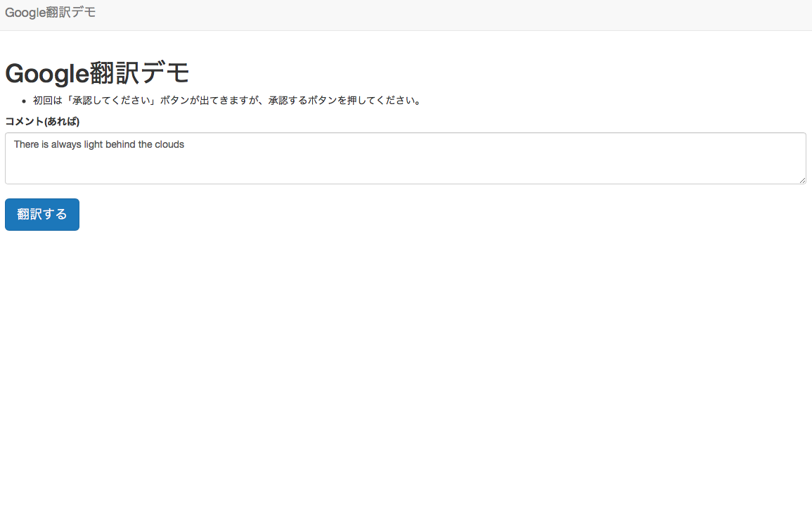Click "Google" in the large page heading
The width and height of the screenshot is (812, 515).
click(x=47, y=73)
